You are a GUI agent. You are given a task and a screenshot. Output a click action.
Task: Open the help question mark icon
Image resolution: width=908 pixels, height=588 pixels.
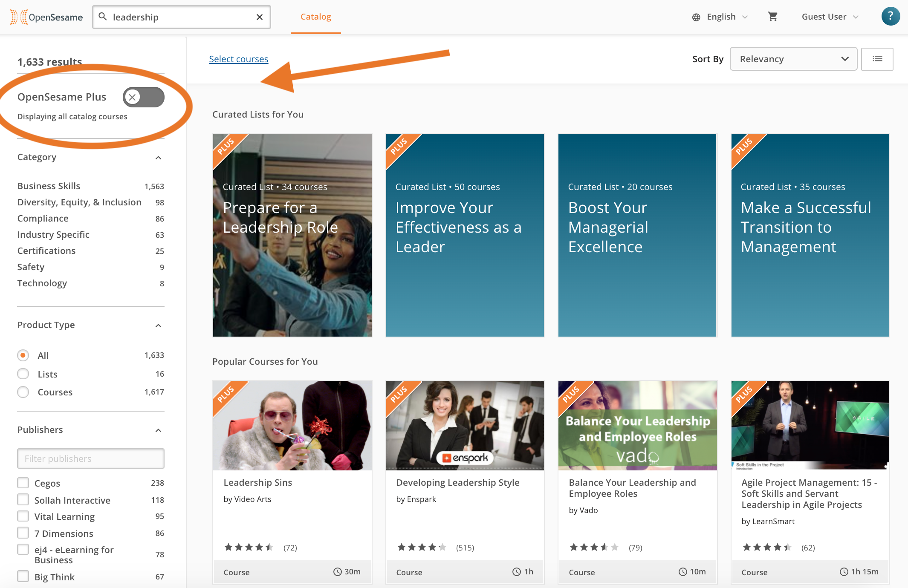click(x=891, y=17)
